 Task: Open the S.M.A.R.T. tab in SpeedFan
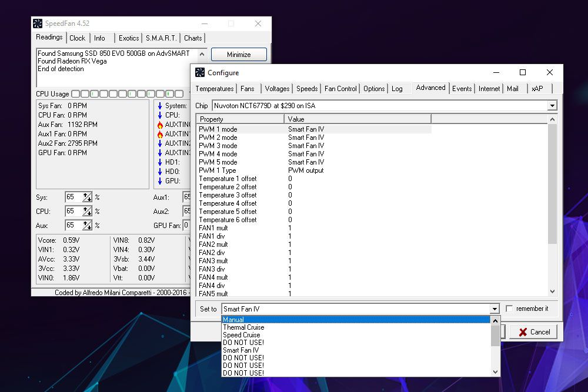(161, 38)
